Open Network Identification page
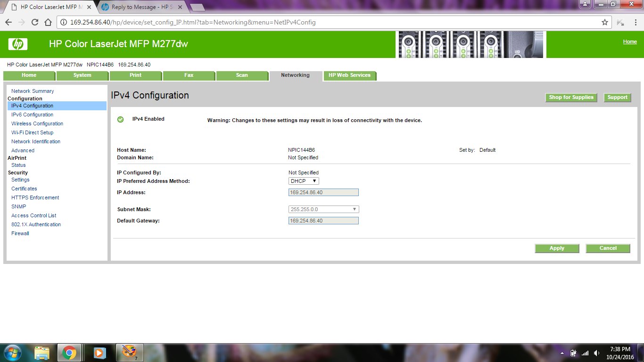The height and width of the screenshot is (362, 644). coord(36,142)
